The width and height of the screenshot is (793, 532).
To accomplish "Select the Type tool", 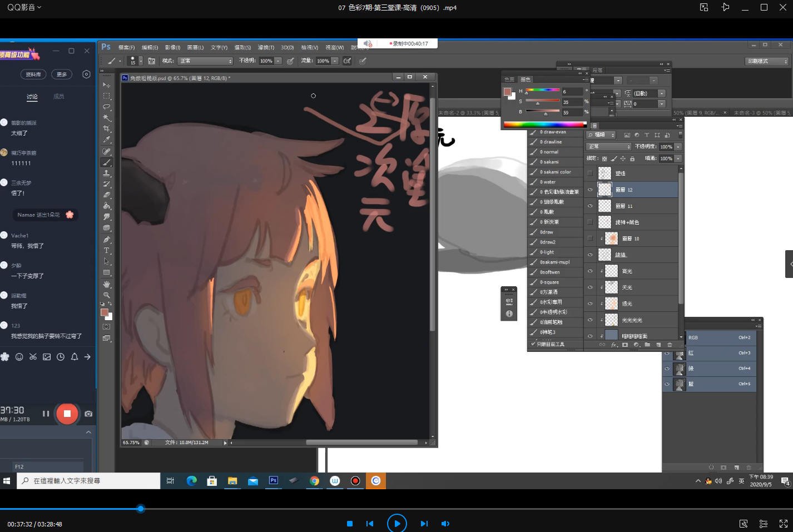I will (x=107, y=251).
